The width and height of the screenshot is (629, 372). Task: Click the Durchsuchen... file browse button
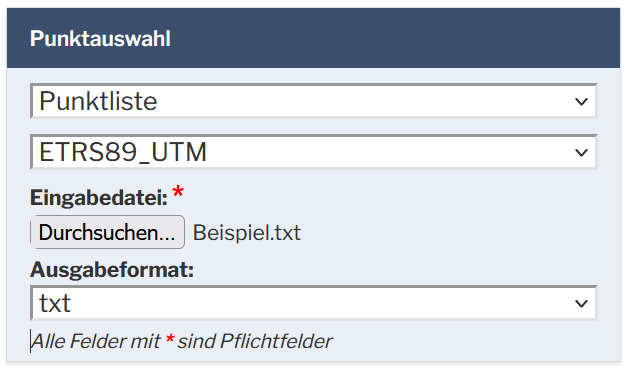[x=108, y=232]
